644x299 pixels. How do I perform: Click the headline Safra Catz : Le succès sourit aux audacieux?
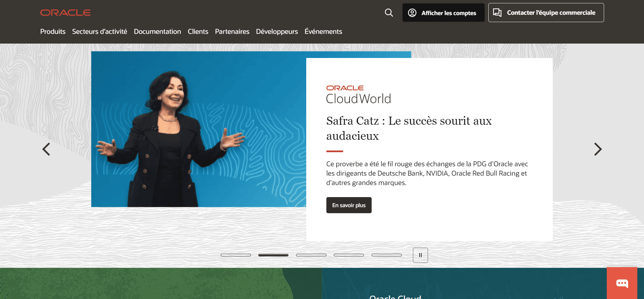coord(409,128)
